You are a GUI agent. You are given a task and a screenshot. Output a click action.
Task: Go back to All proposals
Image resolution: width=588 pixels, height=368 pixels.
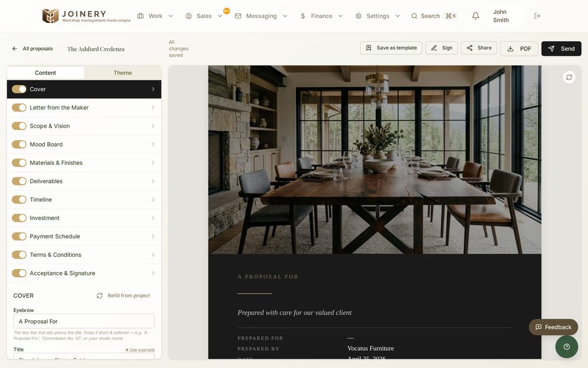click(32, 48)
